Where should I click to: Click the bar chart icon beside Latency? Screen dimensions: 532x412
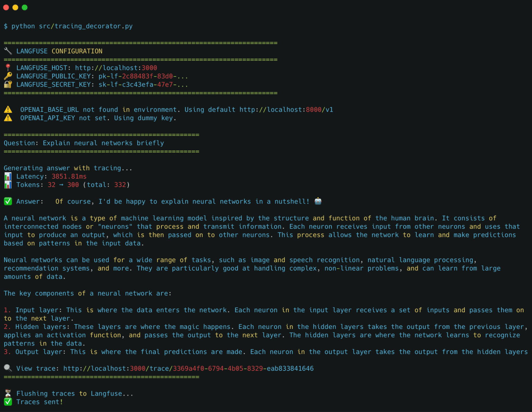[8, 177]
